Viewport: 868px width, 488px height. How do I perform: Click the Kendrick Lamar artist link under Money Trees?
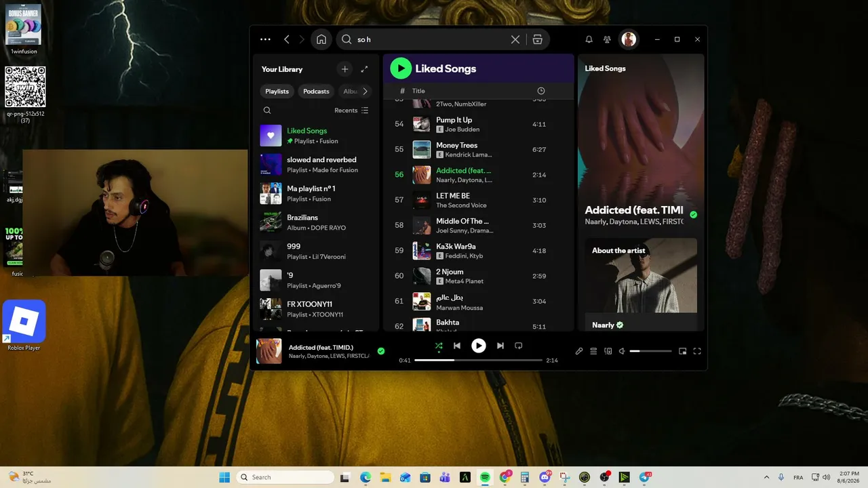point(469,155)
